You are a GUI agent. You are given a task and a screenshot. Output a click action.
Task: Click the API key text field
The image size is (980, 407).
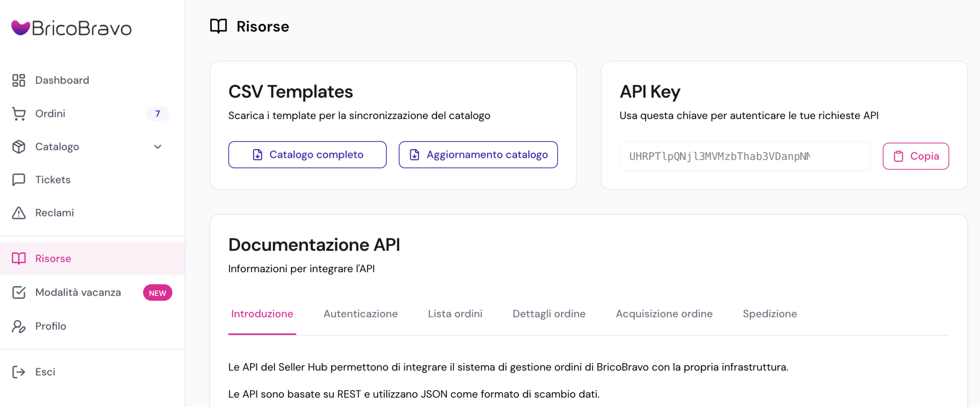pyautogui.click(x=744, y=156)
